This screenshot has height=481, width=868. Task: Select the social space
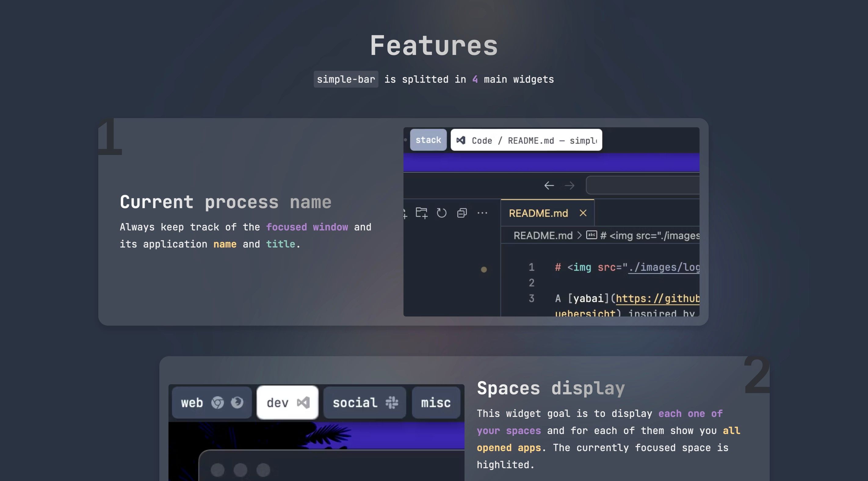(x=365, y=403)
